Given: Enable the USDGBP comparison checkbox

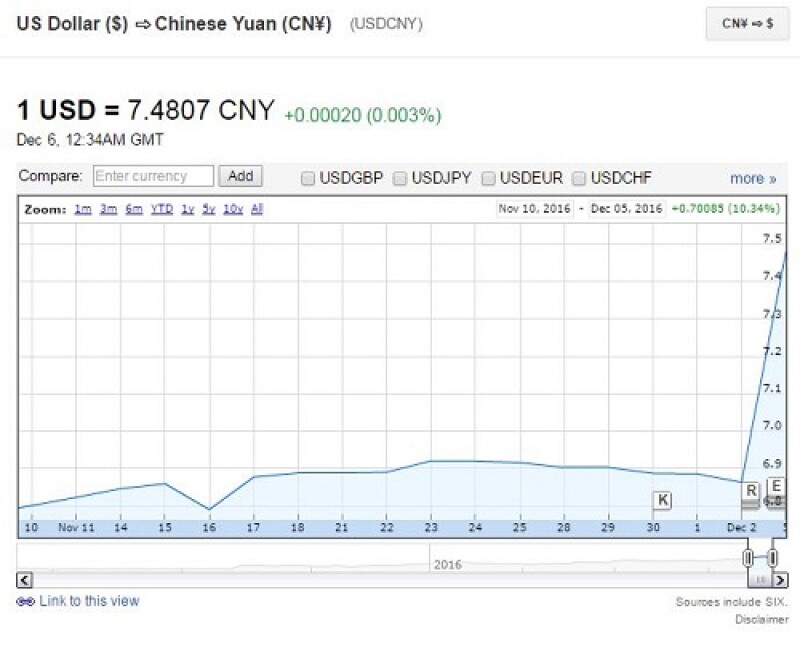Looking at the screenshot, I should pyautogui.click(x=310, y=178).
